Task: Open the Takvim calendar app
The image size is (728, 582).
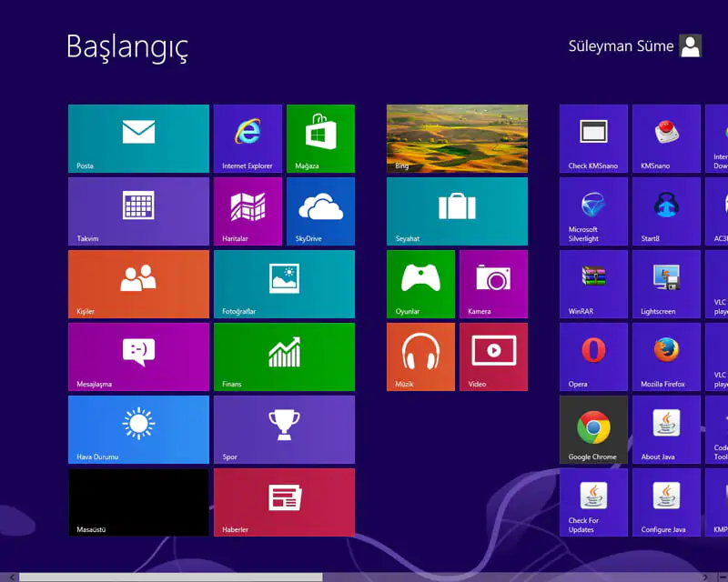Action: click(x=137, y=211)
